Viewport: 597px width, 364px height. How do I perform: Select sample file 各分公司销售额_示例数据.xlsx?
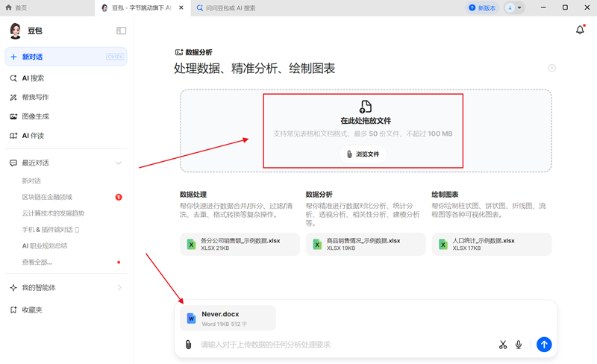240,244
